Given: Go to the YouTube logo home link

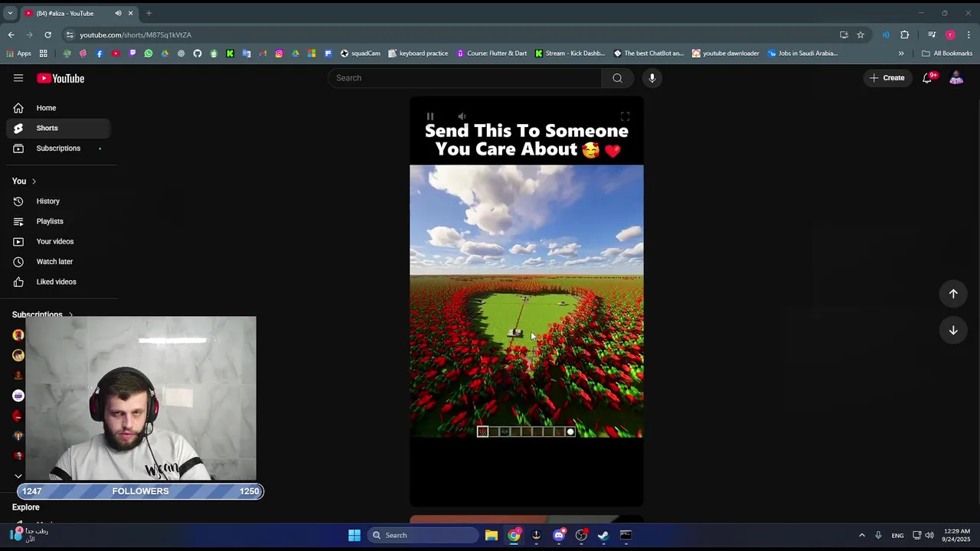Looking at the screenshot, I should click(x=60, y=78).
